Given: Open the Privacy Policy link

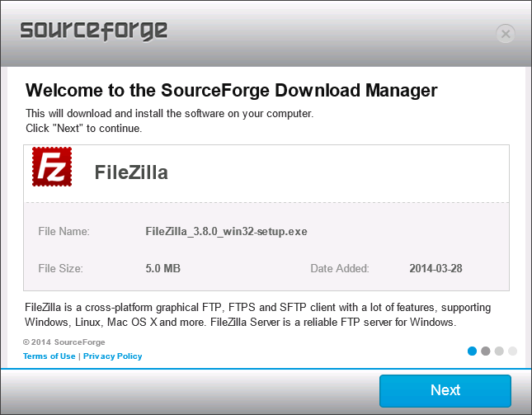Looking at the screenshot, I should pos(113,356).
